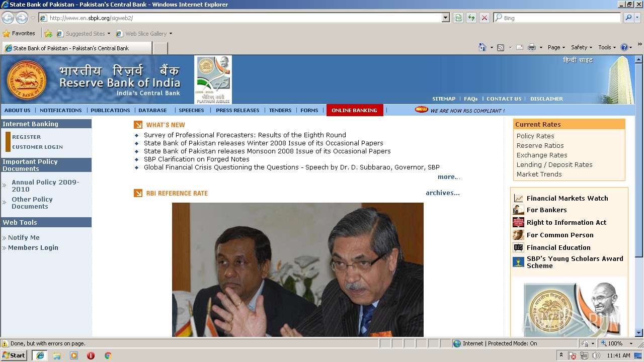Click the For Bankers icon
Viewport: 644px width, 362px height.
tap(518, 210)
